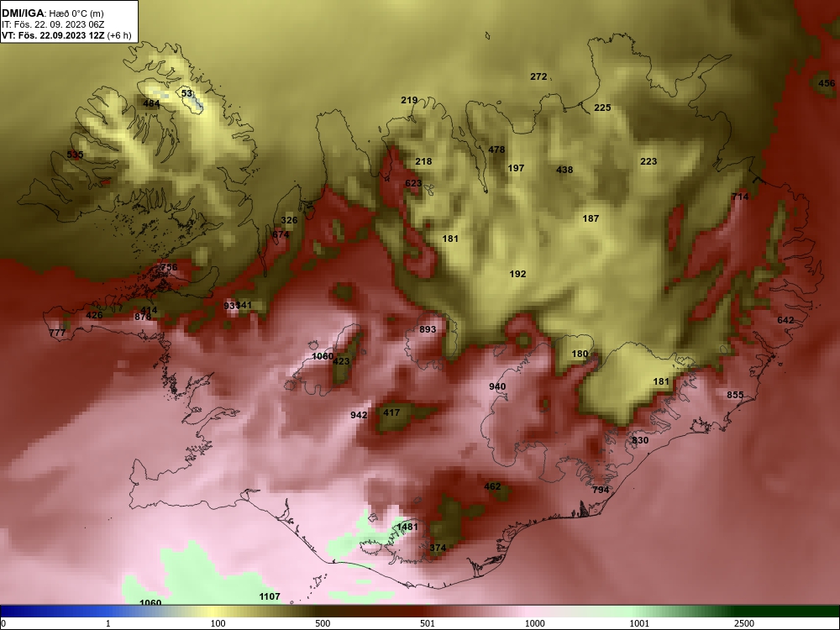Click the map value 642
Screen dimensions: 840x630
click(x=785, y=320)
